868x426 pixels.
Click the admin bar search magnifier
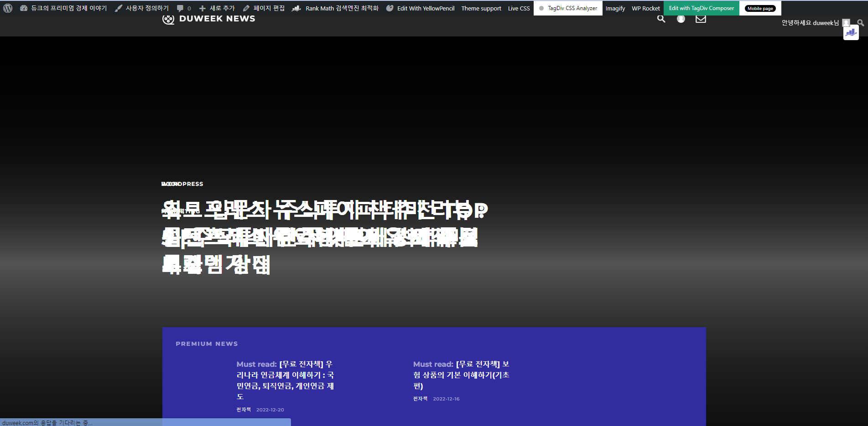coord(860,23)
